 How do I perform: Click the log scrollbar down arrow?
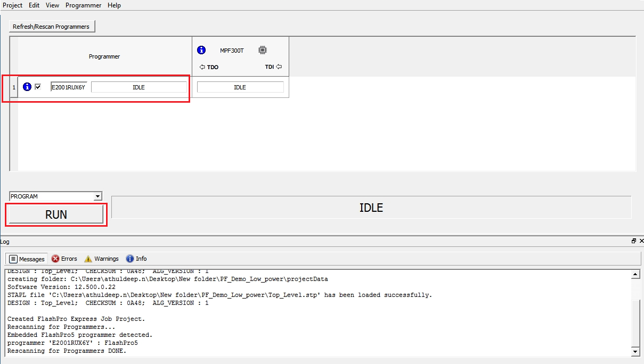[x=635, y=352]
